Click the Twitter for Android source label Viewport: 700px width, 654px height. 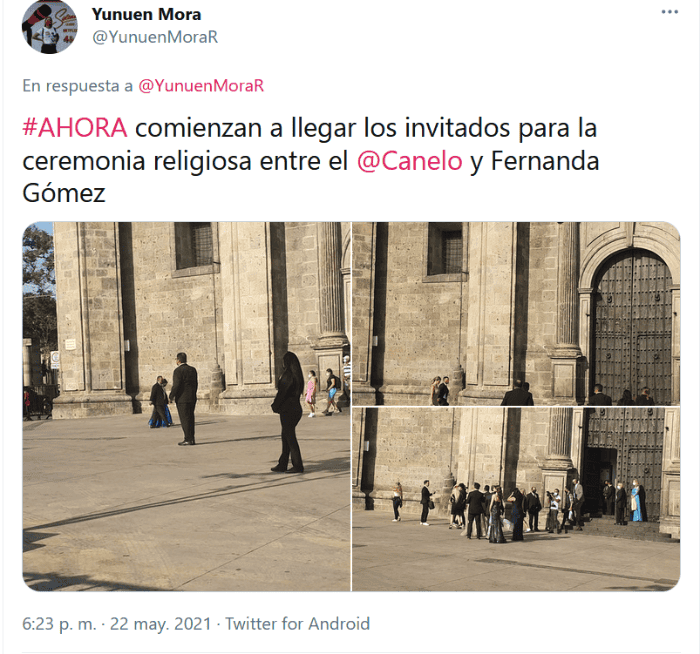click(x=297, y=623)
